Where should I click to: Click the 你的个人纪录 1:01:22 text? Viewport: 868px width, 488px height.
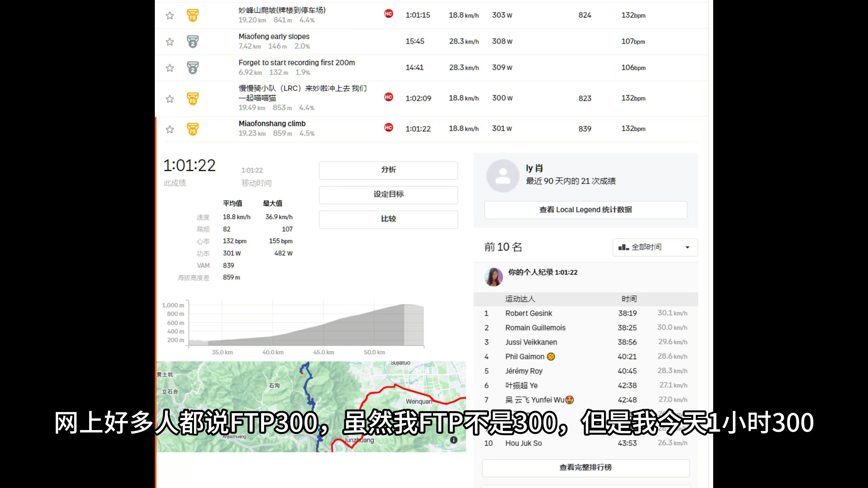coord(542,272)
